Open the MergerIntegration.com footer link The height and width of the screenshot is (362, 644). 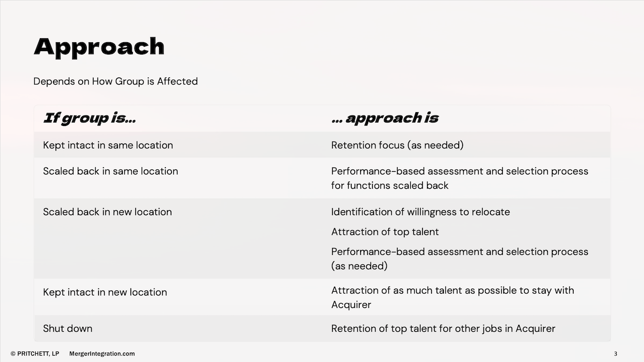(102, 354)
